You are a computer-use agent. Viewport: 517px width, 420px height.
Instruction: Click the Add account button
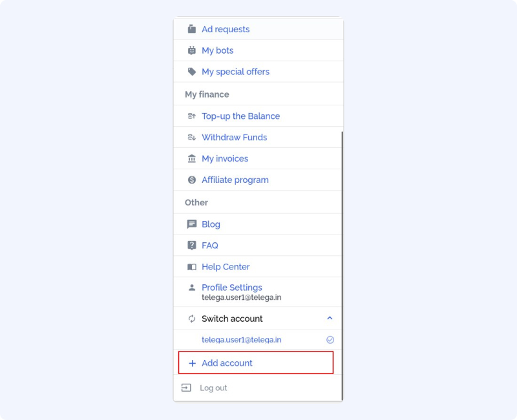(256, 362)
